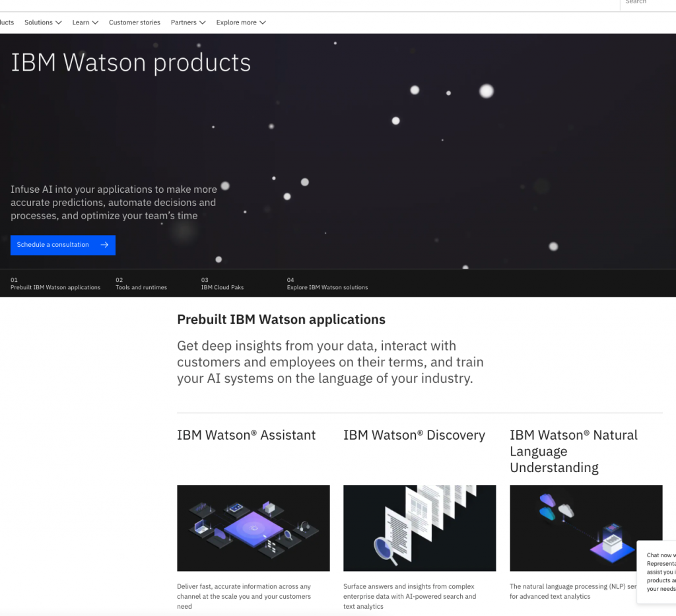Image resolution: width=676 pixels, height=616 pixels.
Task: Jump to Tools and runtimes section
Action: (141, 284)
